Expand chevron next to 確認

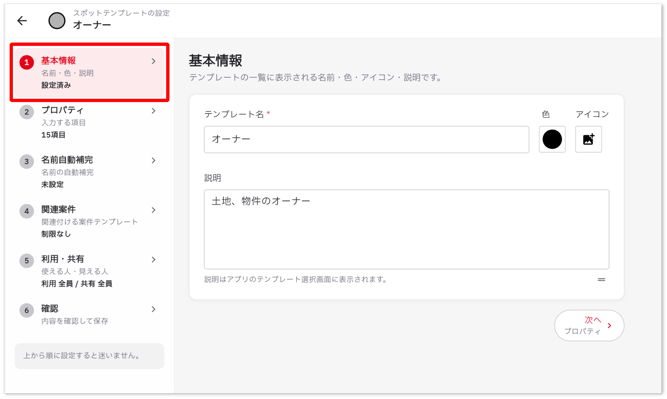(x=154, y=309)
